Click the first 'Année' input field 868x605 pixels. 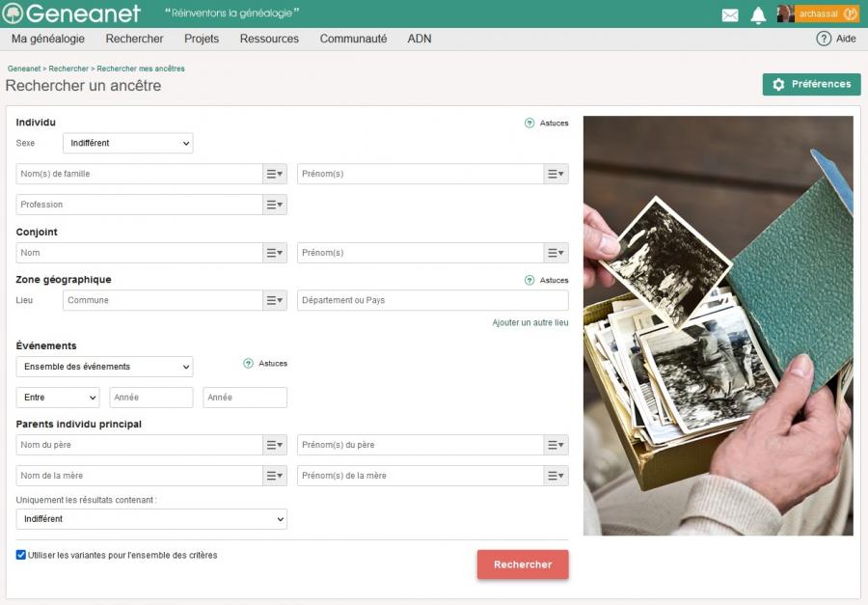[151, 398]
